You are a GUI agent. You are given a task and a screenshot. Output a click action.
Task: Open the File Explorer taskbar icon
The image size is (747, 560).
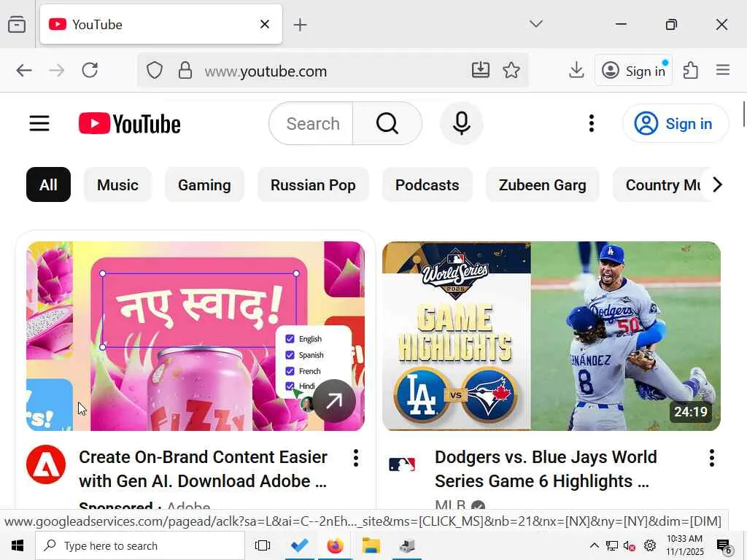point(371,545)
